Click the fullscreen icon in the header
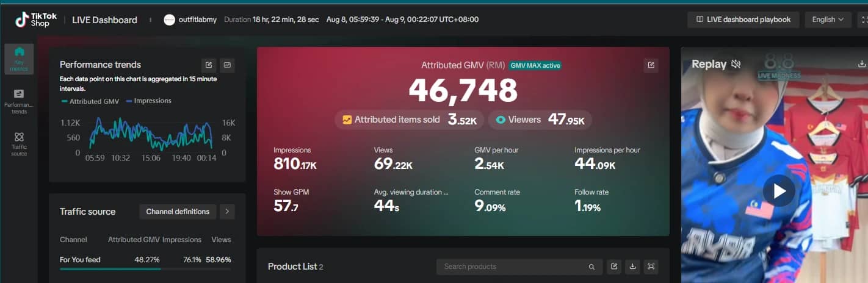This screenshot has width=868, height=283. (863, 20)
